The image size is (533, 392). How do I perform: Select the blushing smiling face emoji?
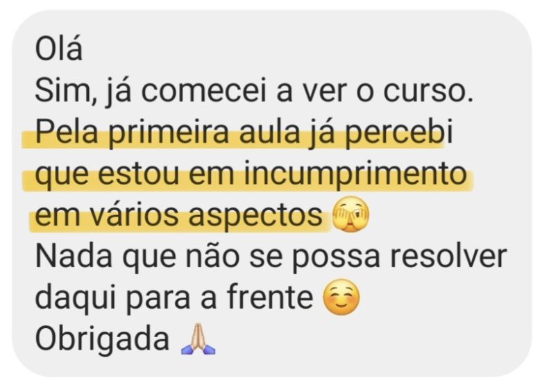pyautogui.click(x=341, y=297)
